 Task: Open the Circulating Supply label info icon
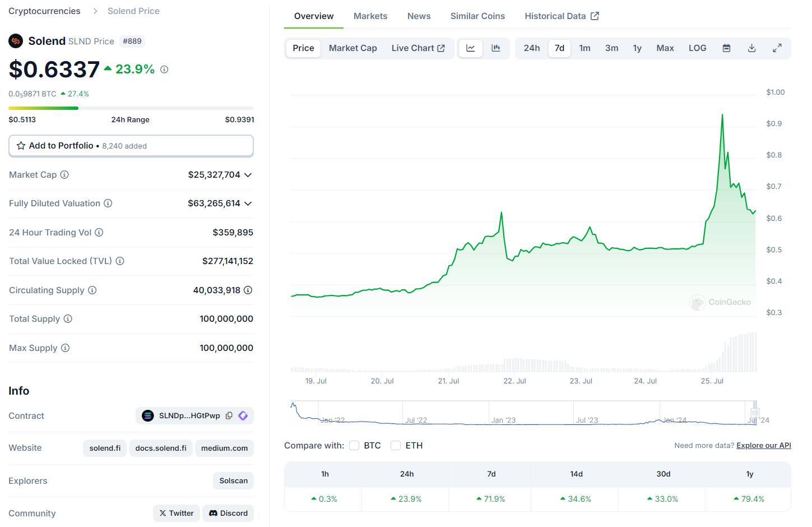click(92, 290)
